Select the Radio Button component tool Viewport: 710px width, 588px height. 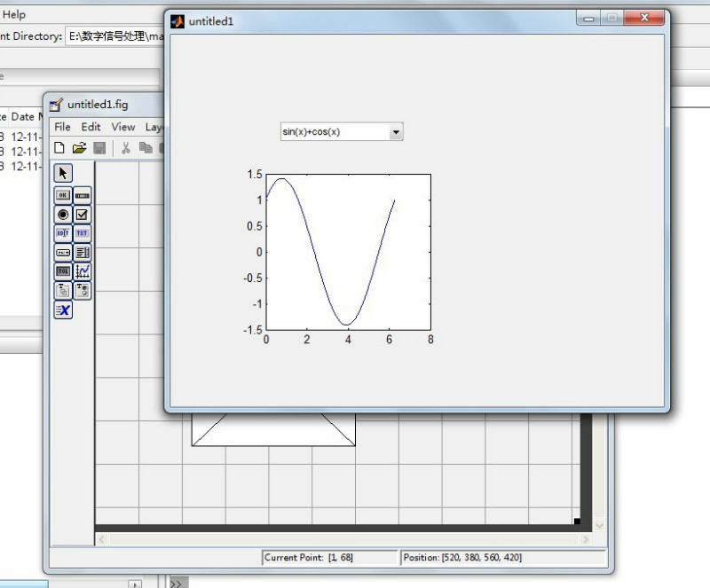coord(63,214)
